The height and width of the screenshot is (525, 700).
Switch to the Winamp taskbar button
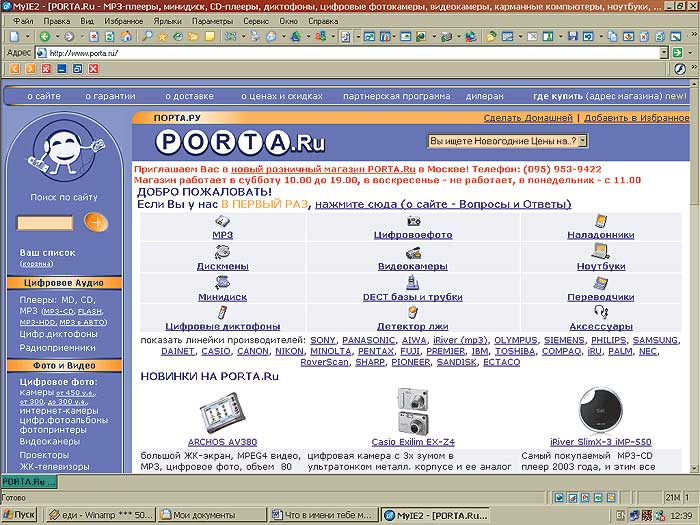(x=101, y=515)
